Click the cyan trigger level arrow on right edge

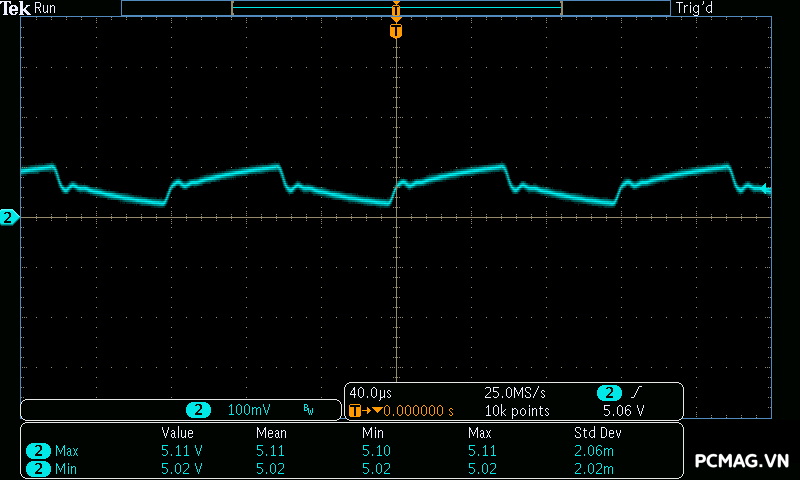766,188
